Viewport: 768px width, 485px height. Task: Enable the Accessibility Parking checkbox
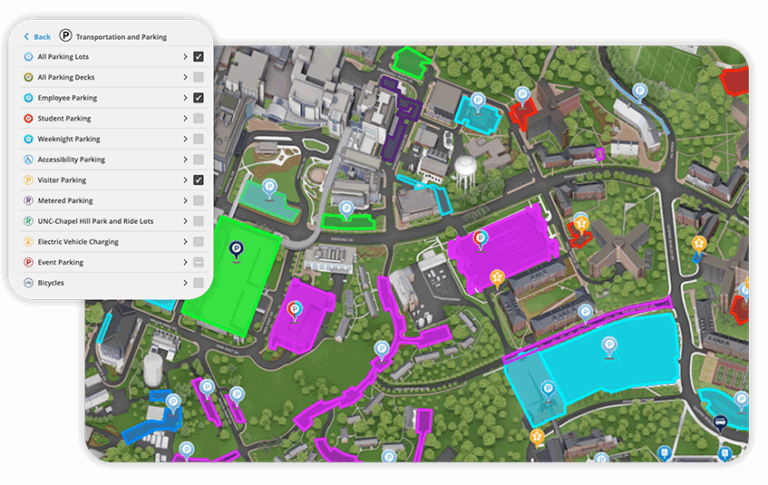[198, 159]
